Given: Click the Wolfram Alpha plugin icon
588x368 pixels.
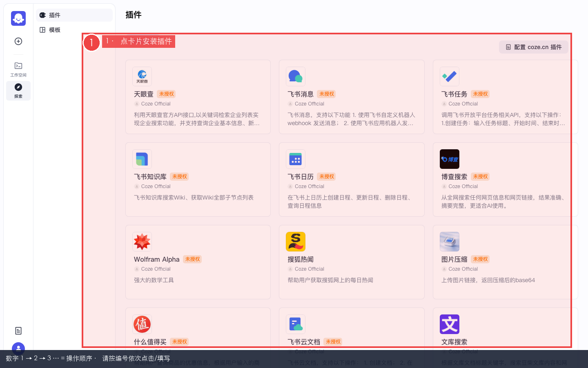Looking at the screenshot, I should (x=142, y=242).
